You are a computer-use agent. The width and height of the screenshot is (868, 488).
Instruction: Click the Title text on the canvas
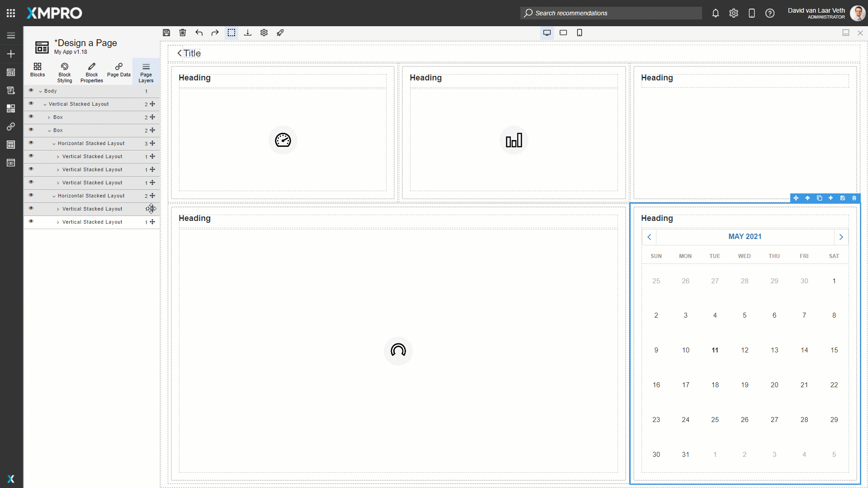[x=192, y=53]
